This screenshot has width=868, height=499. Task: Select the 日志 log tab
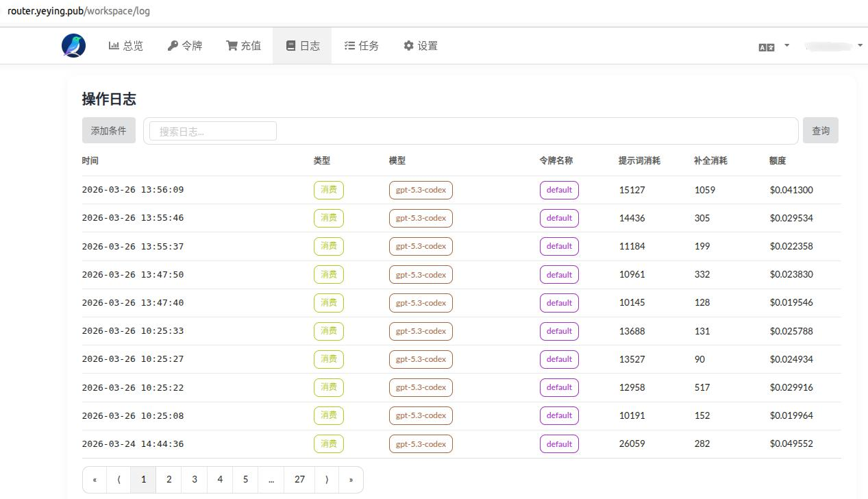click(x=302, y=46)
